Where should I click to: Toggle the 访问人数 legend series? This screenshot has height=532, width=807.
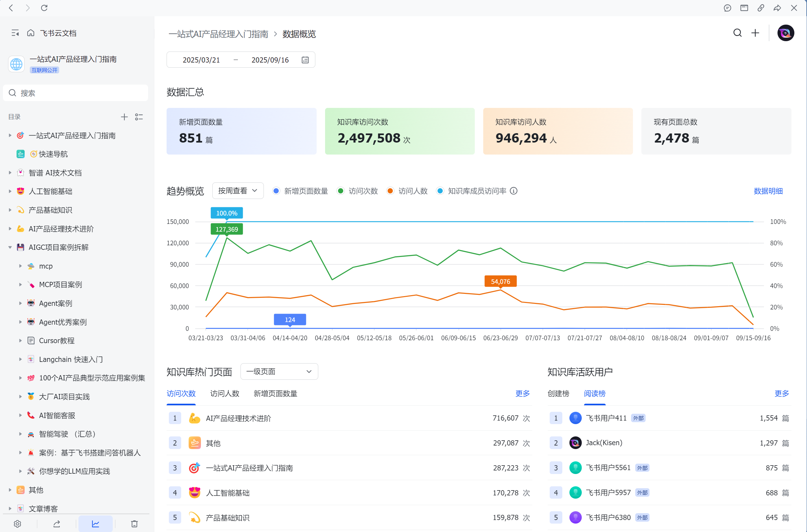coord(407,191)
